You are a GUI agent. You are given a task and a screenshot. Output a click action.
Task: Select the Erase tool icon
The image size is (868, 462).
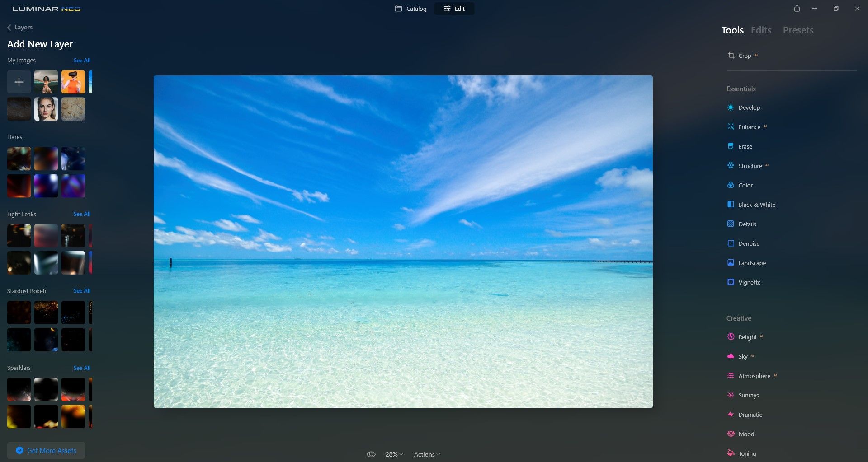731,146
